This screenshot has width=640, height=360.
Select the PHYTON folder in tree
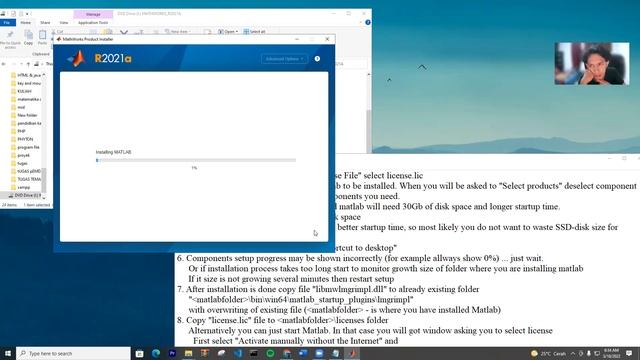22,139
